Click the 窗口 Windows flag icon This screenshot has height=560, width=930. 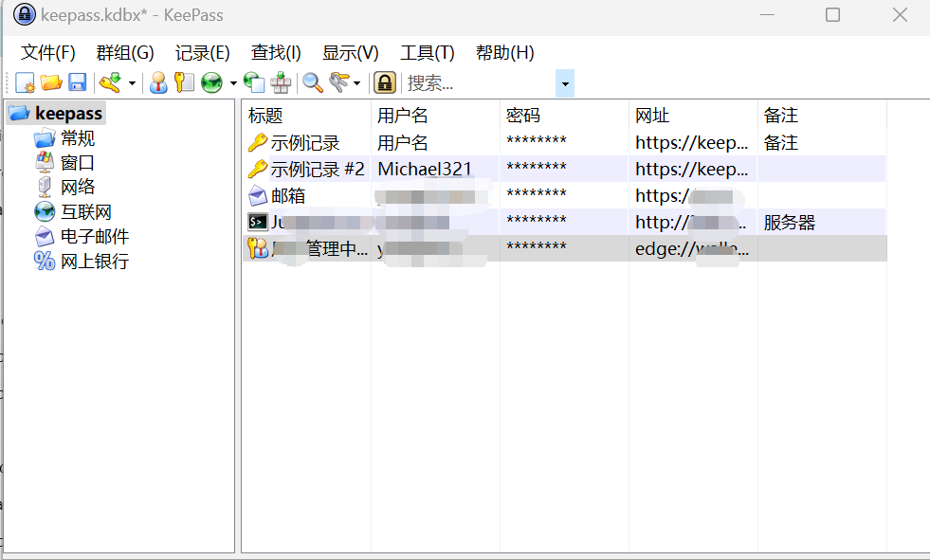point(45,162)
